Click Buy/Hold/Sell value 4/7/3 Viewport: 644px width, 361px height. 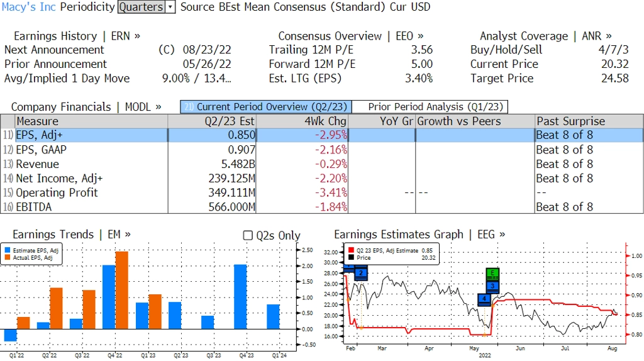[613, 50]
